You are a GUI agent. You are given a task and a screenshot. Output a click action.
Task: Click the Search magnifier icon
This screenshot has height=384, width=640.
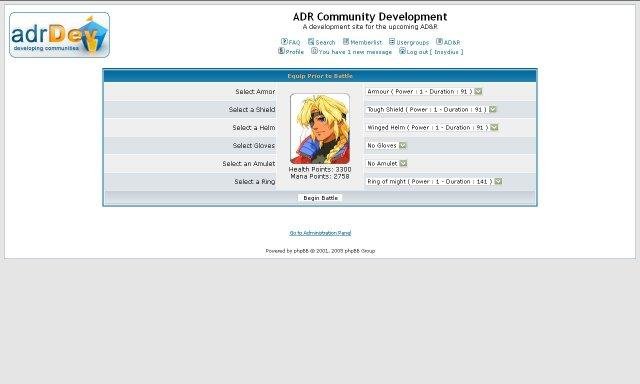pos(311,42)
